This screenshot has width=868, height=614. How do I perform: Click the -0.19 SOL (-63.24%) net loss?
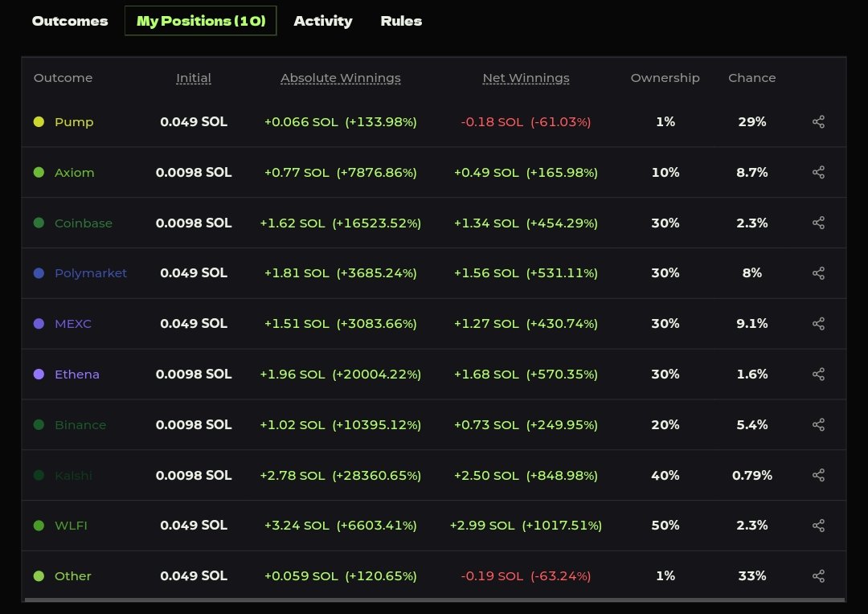pos(526,576)
